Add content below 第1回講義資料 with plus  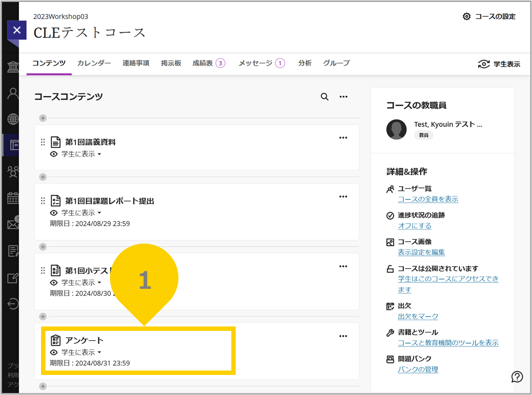43,177
